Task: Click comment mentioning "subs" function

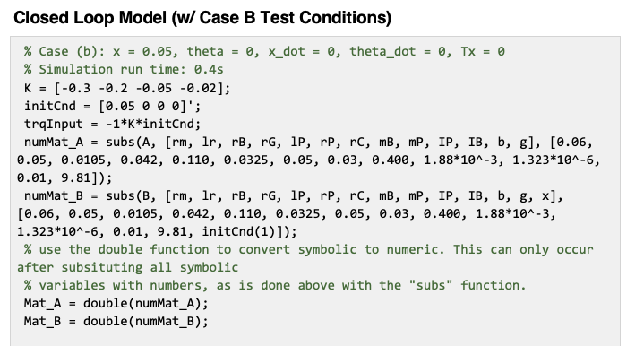Action: (x=275, y=285)
